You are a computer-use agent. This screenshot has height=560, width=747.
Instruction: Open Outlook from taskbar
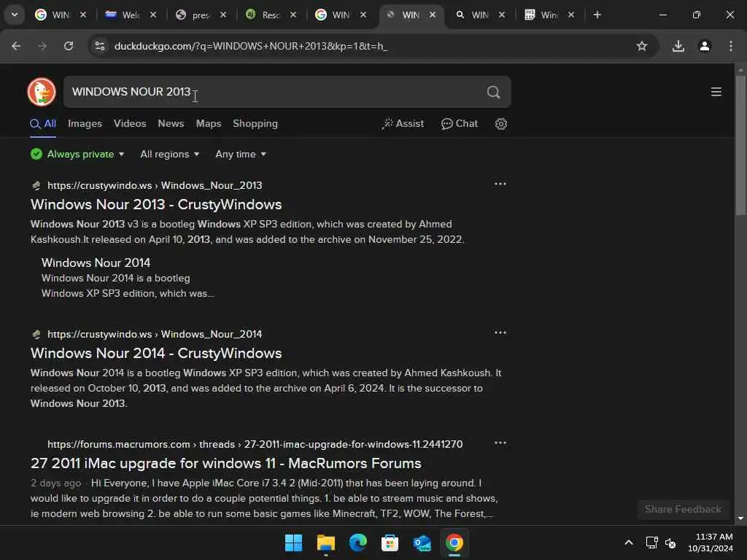click(x=422, y=542)
